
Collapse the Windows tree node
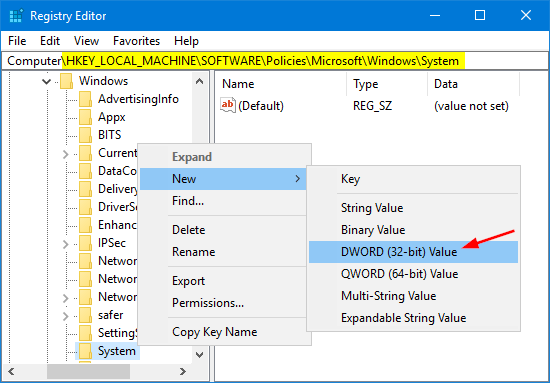[46, 82]
